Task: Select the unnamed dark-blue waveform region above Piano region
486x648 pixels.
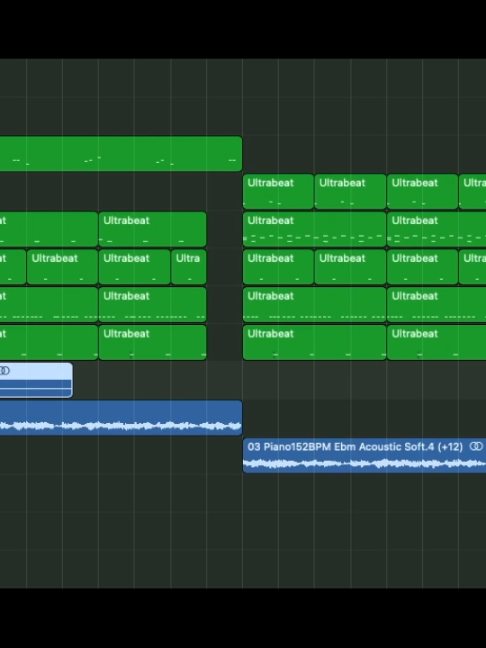Action: pos(121,417)
